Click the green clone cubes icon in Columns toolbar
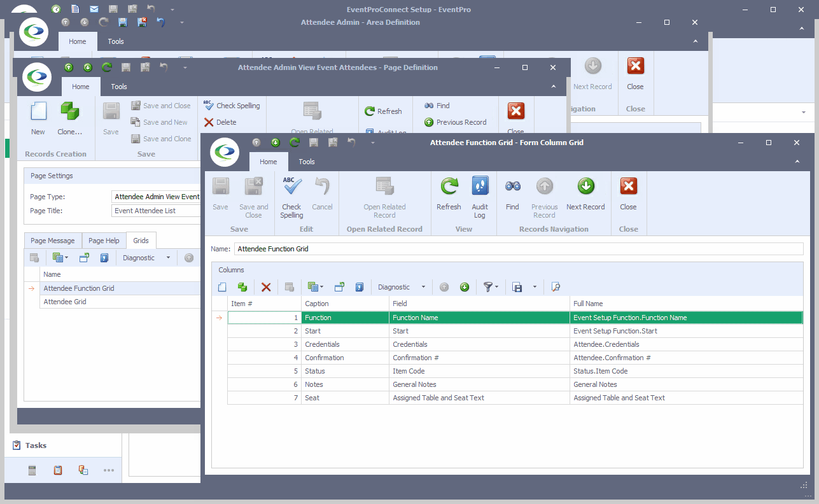 [x=242, y=287]
